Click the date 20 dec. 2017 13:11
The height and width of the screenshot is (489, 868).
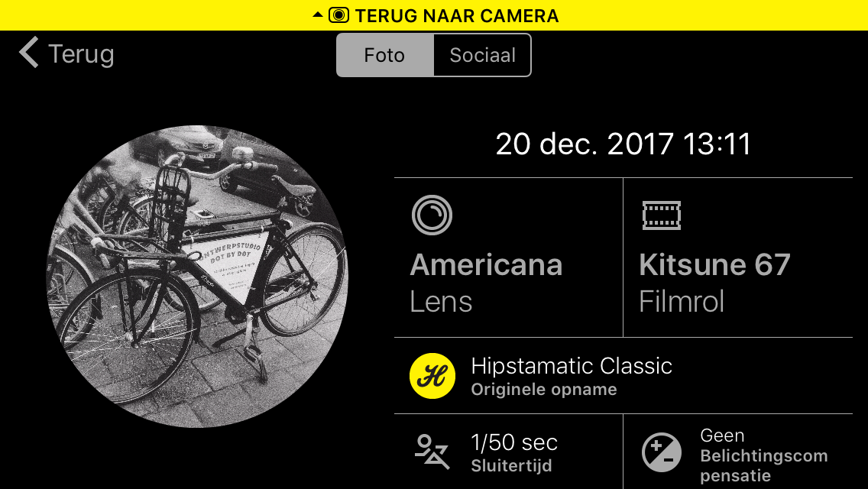tap(623, 144)
